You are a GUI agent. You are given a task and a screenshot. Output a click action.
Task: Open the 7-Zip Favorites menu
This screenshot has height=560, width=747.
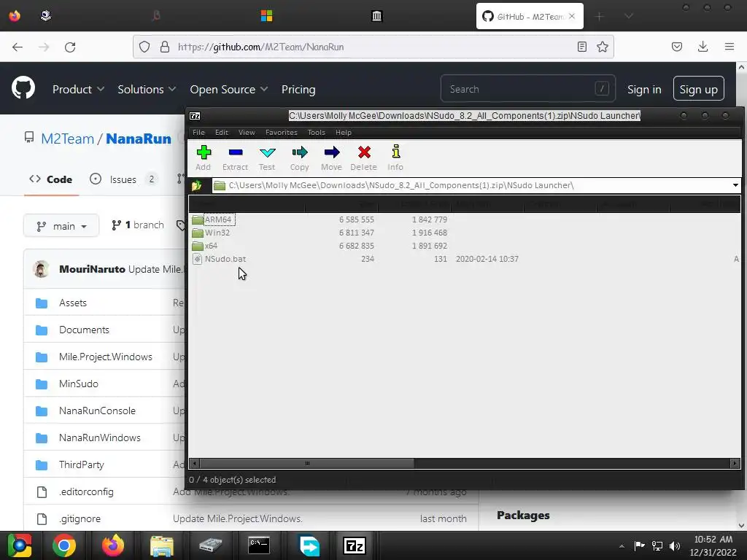pyautogui.click(x=282, y=133)
